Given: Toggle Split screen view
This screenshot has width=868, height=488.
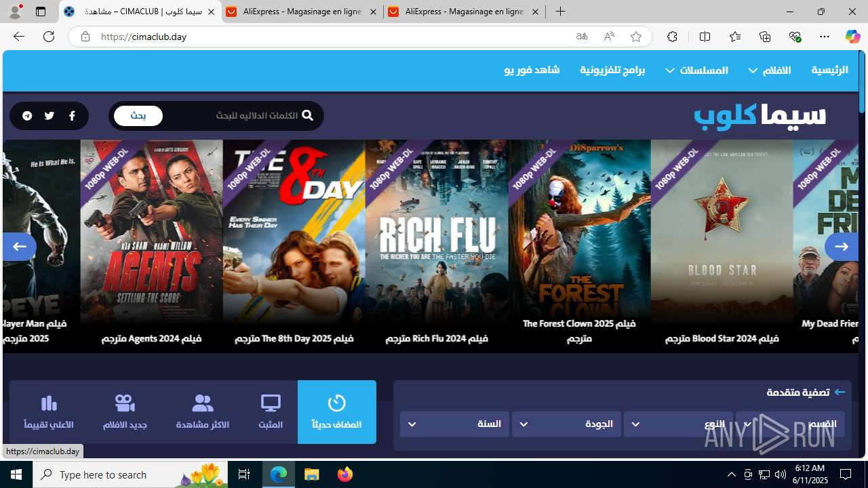Looking at the screenshot, I should [x=705, y=37].
